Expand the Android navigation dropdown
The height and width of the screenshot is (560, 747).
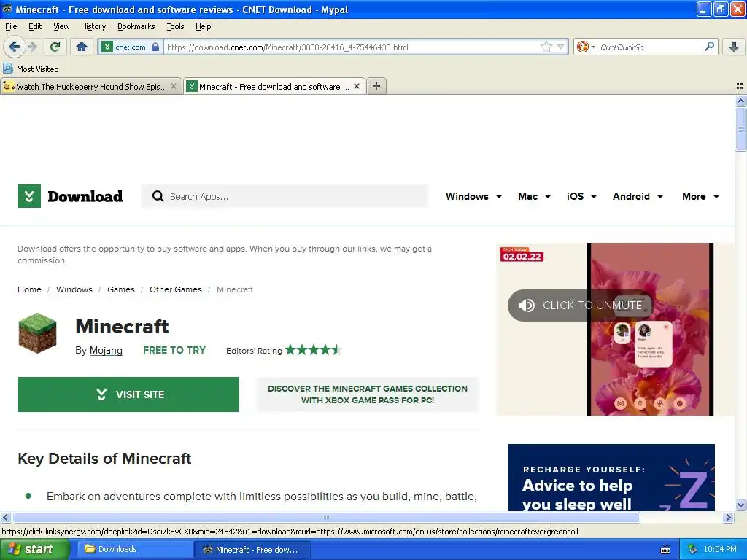[x=638, y=196]
